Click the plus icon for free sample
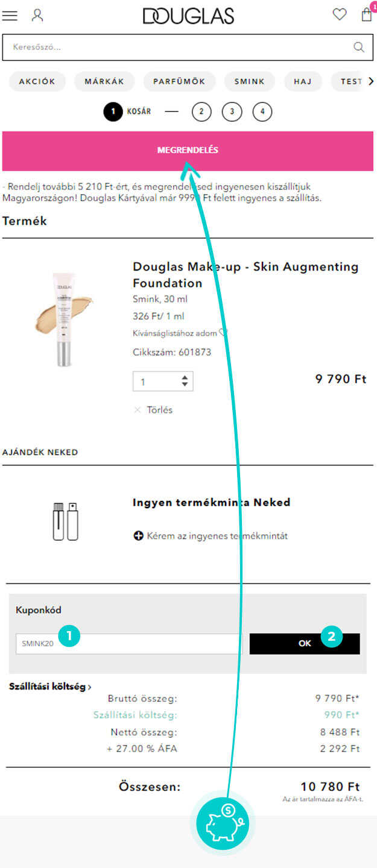The width and height of the screenshot is (377, 868). click(138, 536)
